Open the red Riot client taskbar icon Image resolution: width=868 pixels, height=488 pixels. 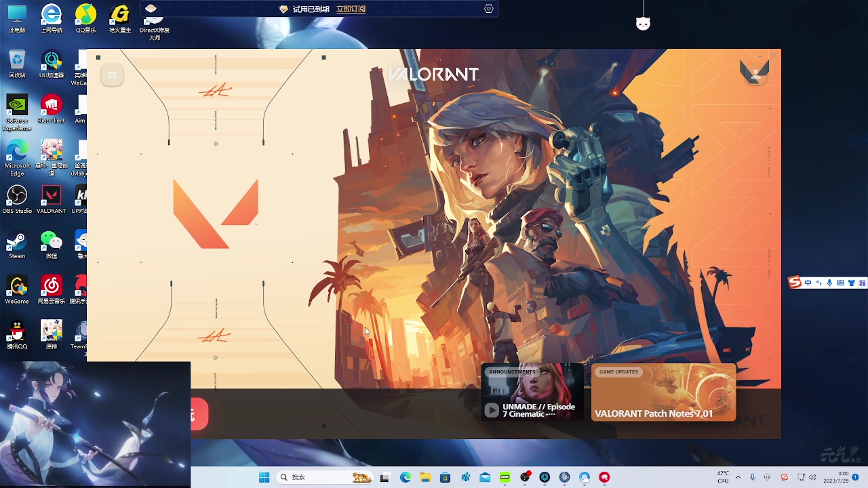point(604,477)
